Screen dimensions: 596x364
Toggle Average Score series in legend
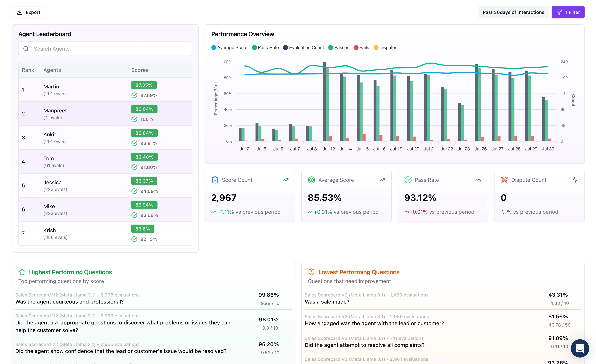coord(229,48)
